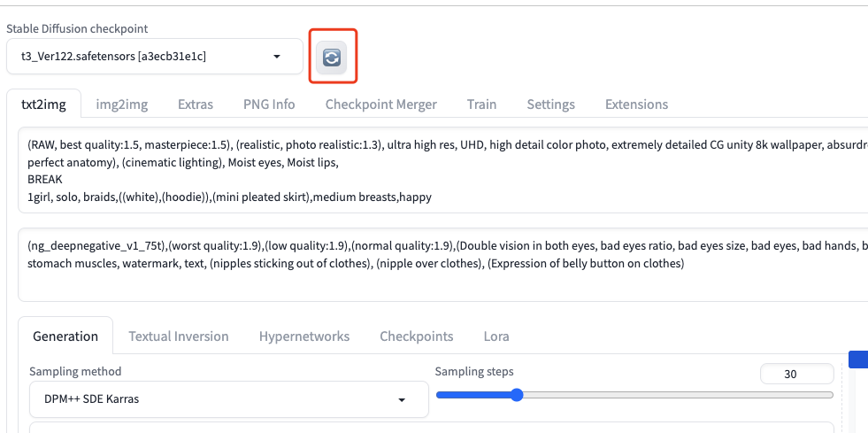The width and height of the screenshot is (868, 433).
Task: Open the Settings tab
Action: point(550,104)
